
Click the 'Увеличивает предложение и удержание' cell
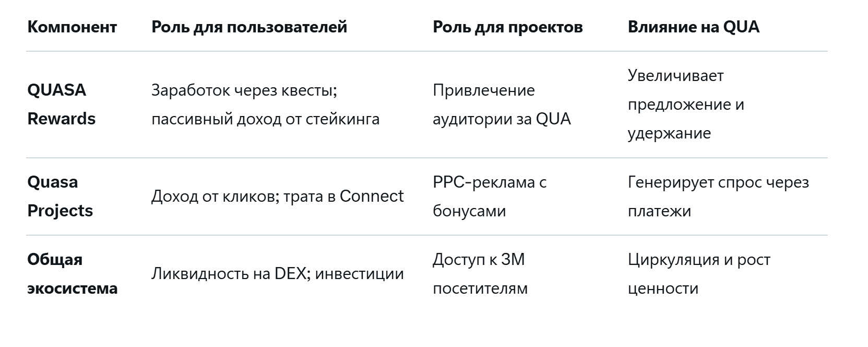coord(686,104)
